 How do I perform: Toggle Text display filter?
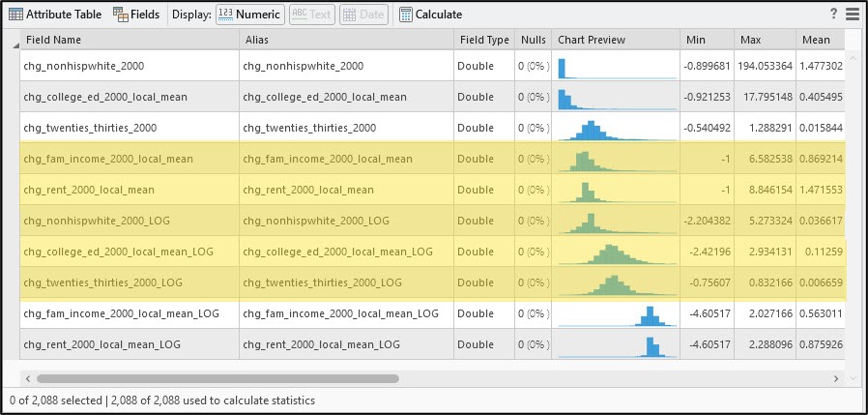[x=311, y=15]
